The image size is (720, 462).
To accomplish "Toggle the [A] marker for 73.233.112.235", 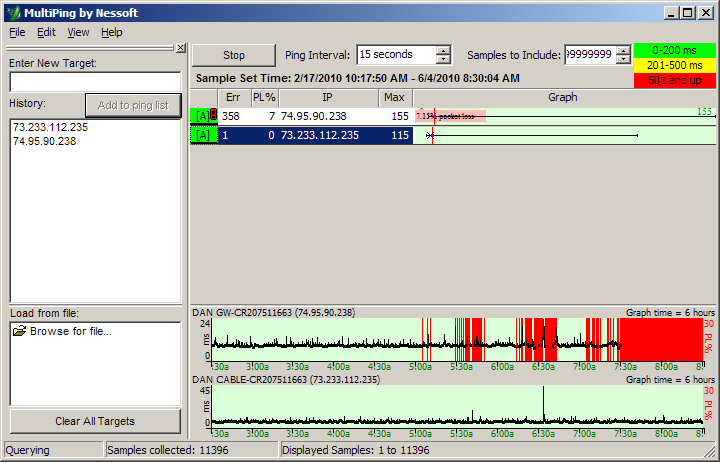I will [x=203, y=135].
